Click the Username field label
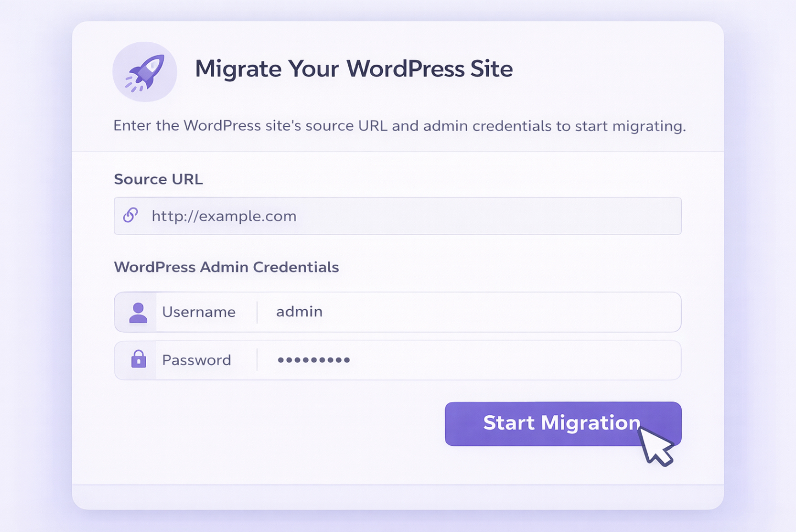The image size is (796, 532). click(x=199, y=312)
